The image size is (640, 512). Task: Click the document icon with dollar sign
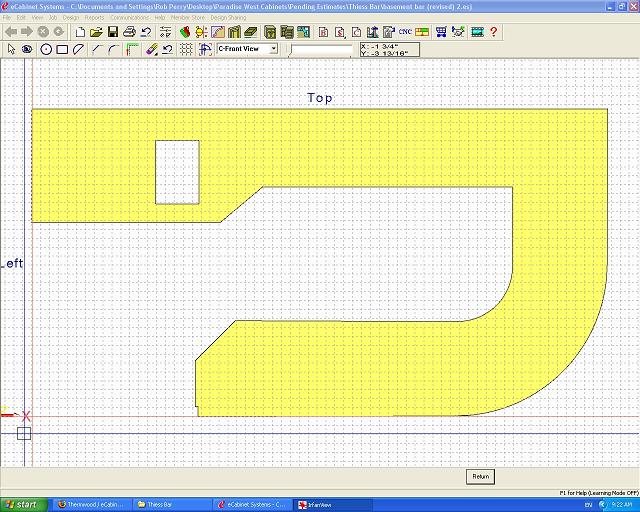[x=340, y=32]
